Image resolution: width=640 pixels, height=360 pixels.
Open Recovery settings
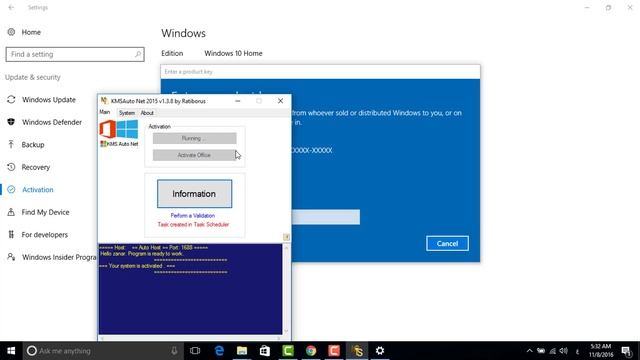[x=36, y=167]
